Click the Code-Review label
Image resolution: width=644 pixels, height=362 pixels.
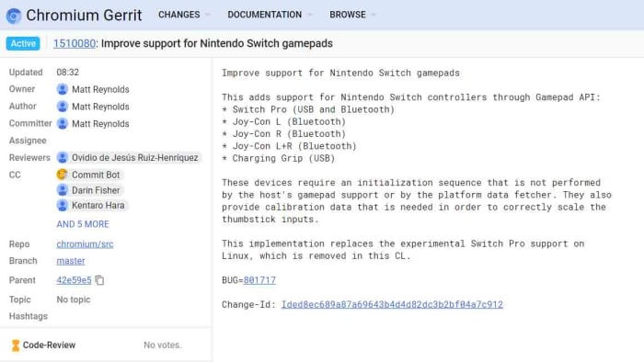(x=50, y=345)
